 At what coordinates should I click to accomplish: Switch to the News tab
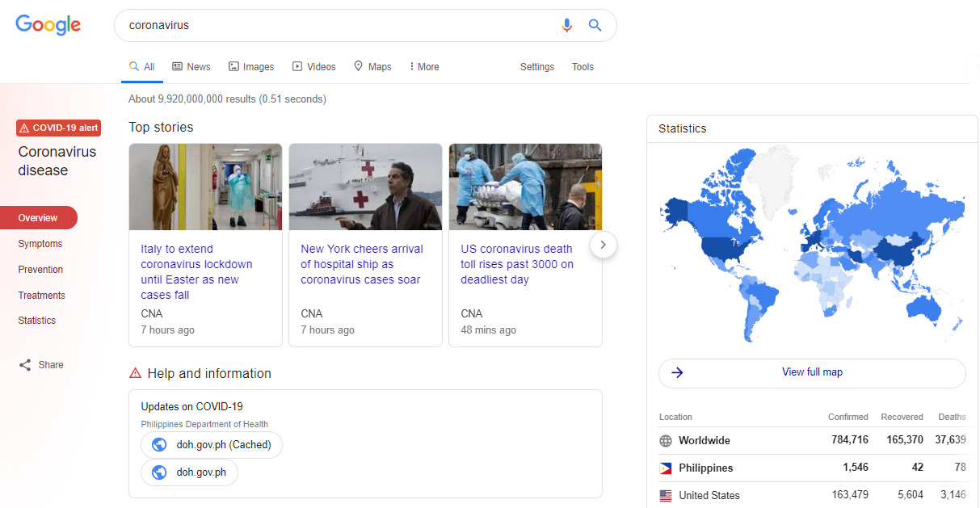pos(191,67)
